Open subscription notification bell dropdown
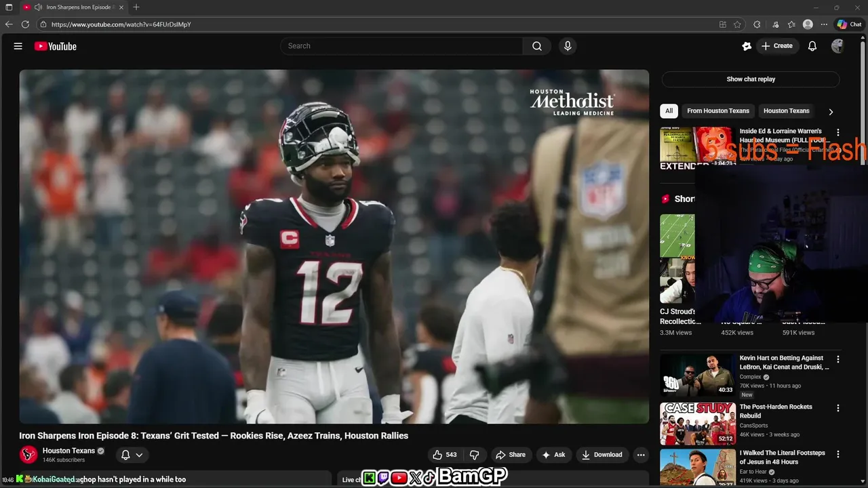Image resolution: width=868 pixels, height=488 pixels. 132,455
